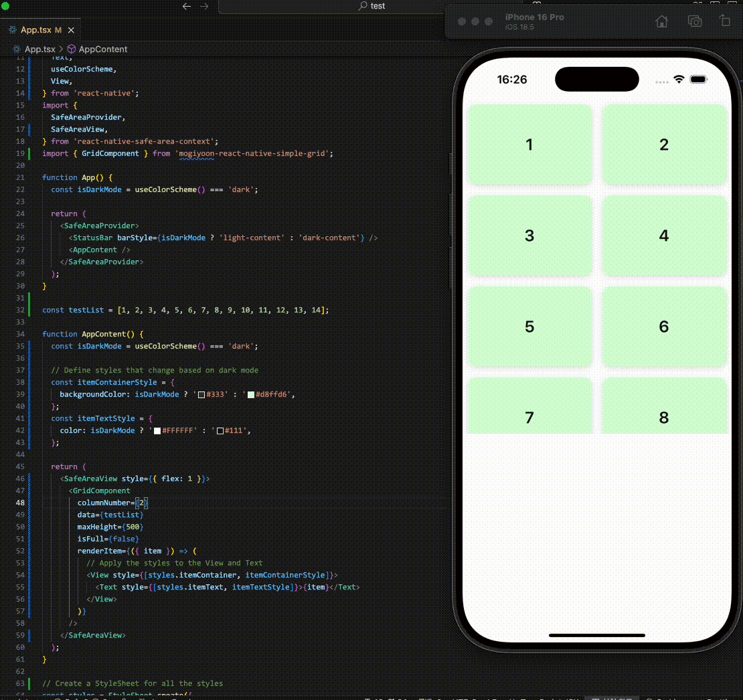Open the 'test' search command center
Viewport: 743px width, 700px height.
pos(371,6)
